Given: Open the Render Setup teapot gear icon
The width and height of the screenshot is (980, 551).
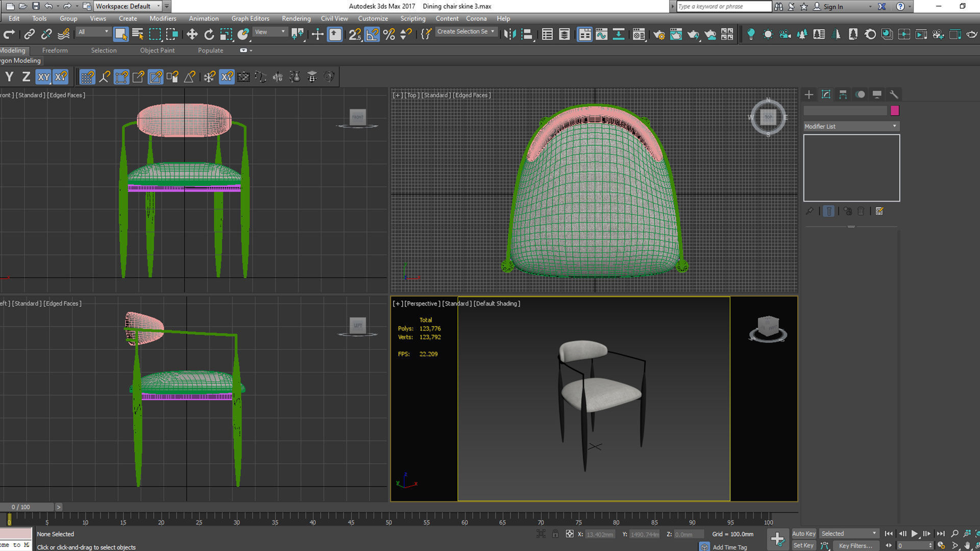Looking at the screenshot, I should [x=658, y=34].
